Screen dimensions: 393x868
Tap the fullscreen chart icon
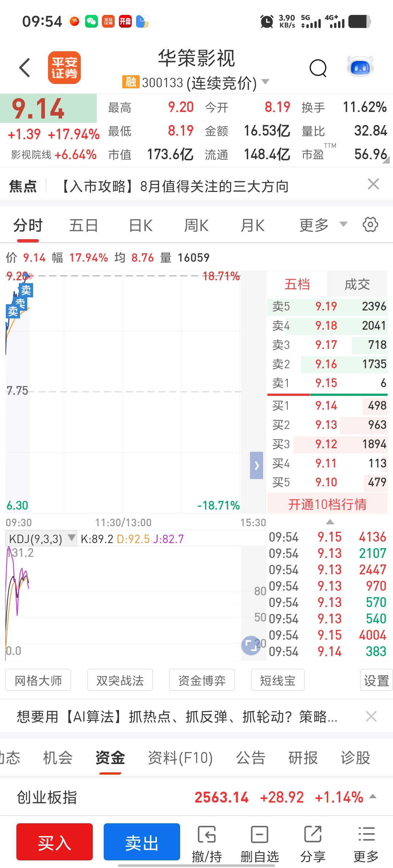coord(251,646)
